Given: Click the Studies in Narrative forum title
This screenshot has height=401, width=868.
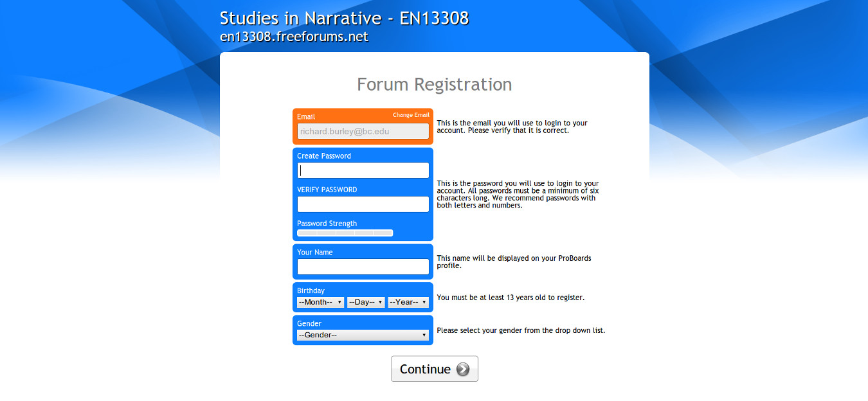Looking at the screenshot, I should (344, 18).
